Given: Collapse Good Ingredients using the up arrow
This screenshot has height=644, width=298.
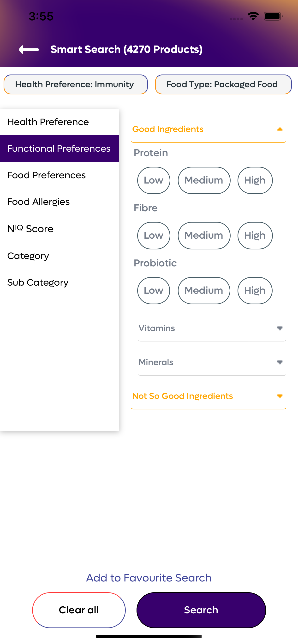Looking at the screenshot, I should click(x=280, y=129).
